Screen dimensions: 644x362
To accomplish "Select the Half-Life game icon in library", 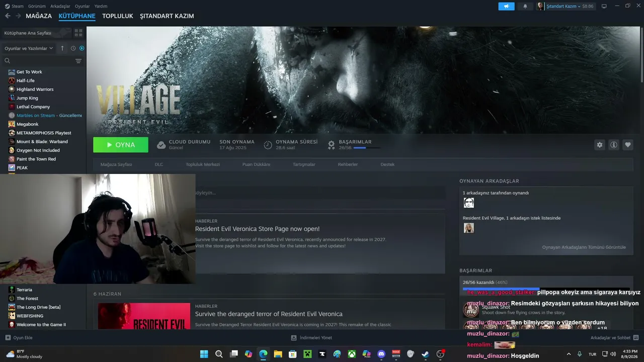I will (x=12, y=80).
